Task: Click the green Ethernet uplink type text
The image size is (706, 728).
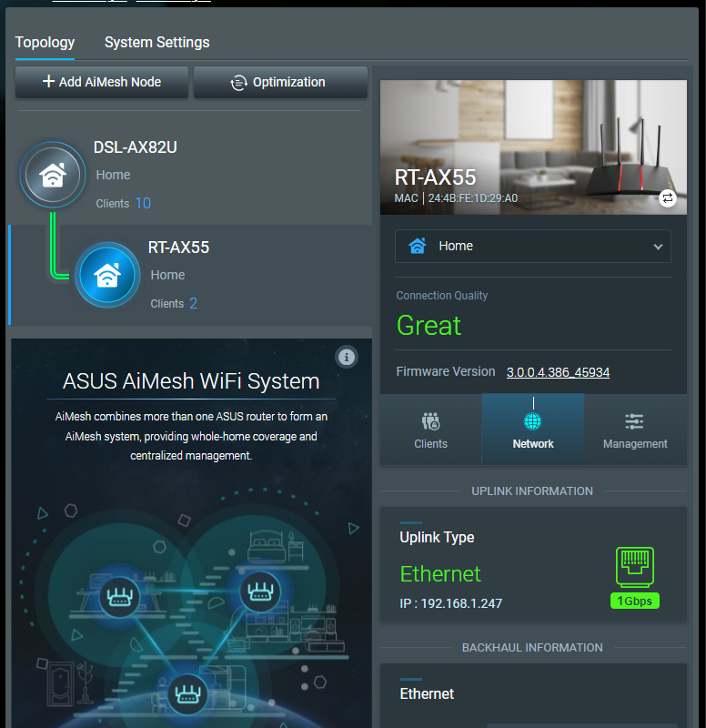Action: coord(440,574)
